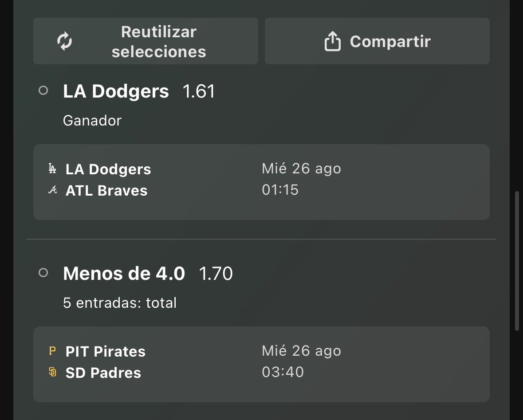523x420 pixels.
Task: Click the LA Dodgers selection title
Action: tap(116, 91)
